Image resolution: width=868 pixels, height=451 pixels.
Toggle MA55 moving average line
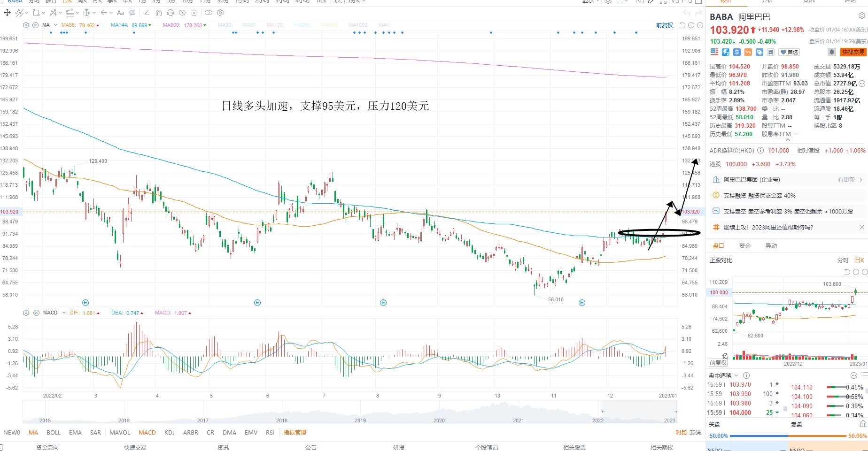point(80,25)
